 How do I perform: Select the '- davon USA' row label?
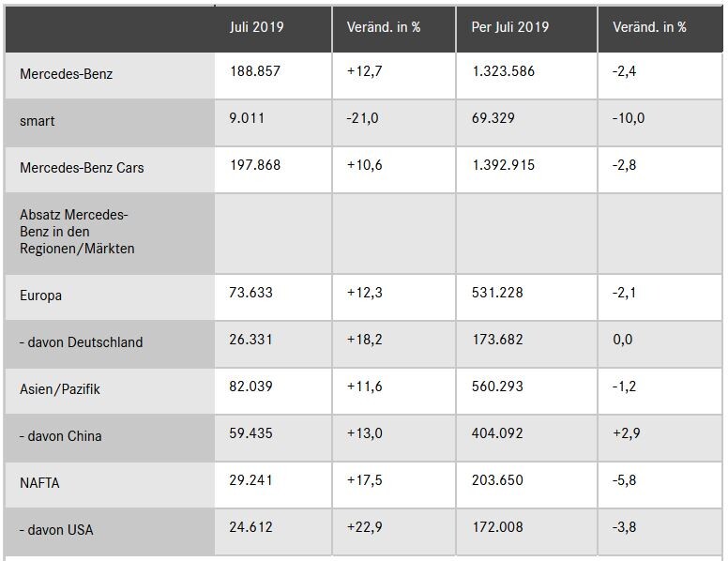(56, 530)
